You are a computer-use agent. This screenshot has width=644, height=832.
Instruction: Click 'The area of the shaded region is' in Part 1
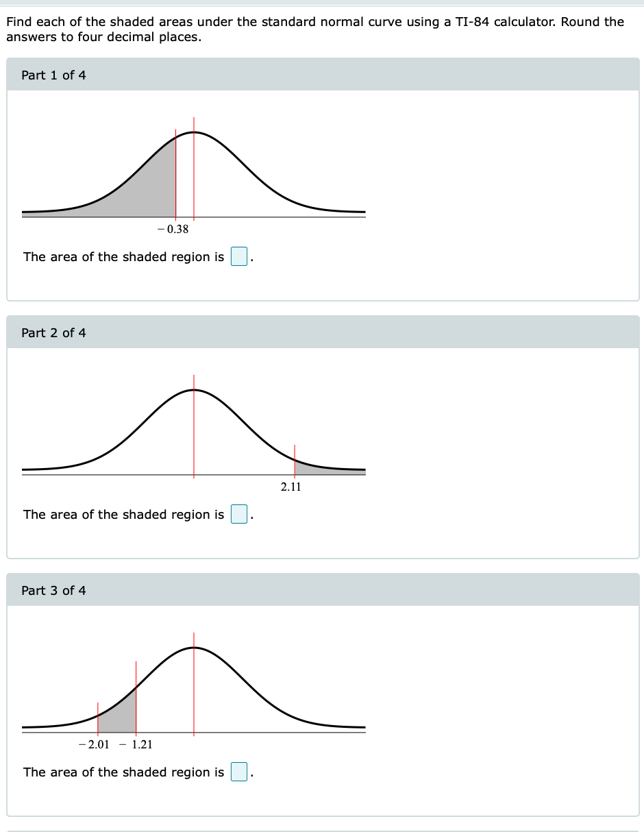(x=123, y=257)
